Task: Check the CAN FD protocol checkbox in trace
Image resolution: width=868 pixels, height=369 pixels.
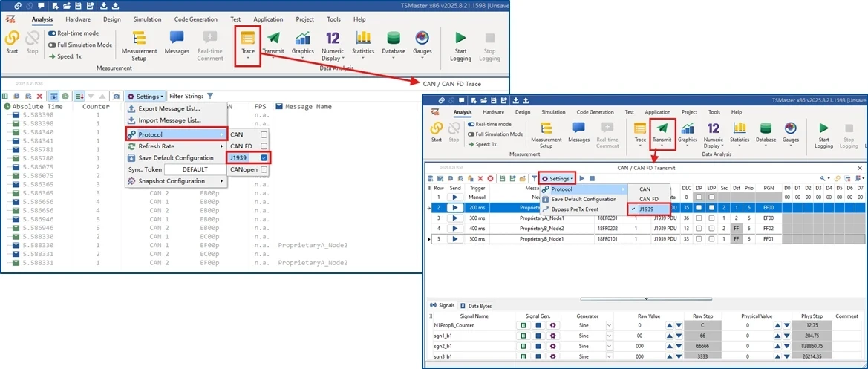Action: point(264,146)
